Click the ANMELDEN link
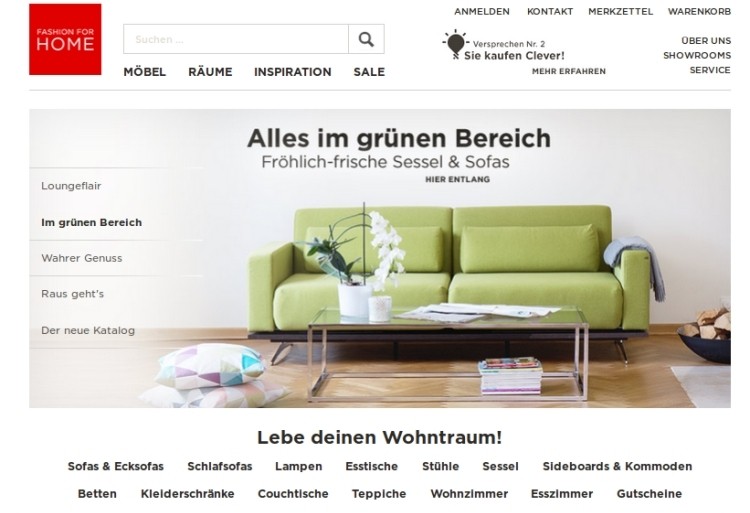The width and height of the screenshot is (750, 513). coord(482,11)
